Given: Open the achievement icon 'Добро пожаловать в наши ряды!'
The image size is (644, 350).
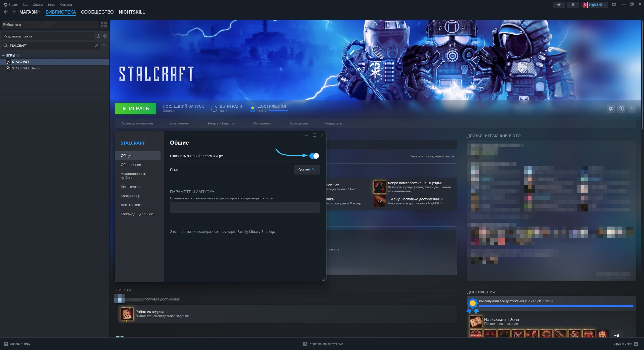Looking at the screenshot, I should [379, 187].
